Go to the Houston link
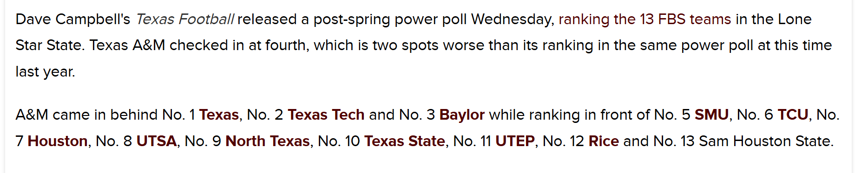The height and width of the screenshot is (173, 868). pyautogui.click(x=58, y=141)
